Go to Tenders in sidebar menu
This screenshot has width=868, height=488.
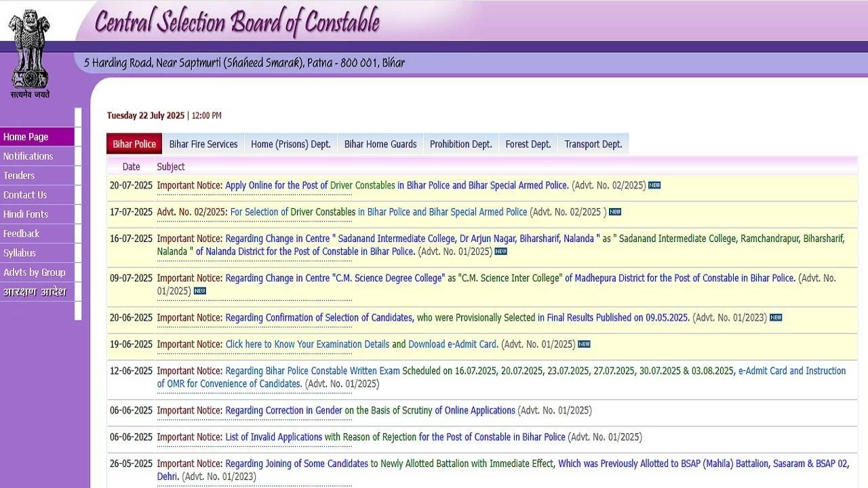click(x=19, y=176)
